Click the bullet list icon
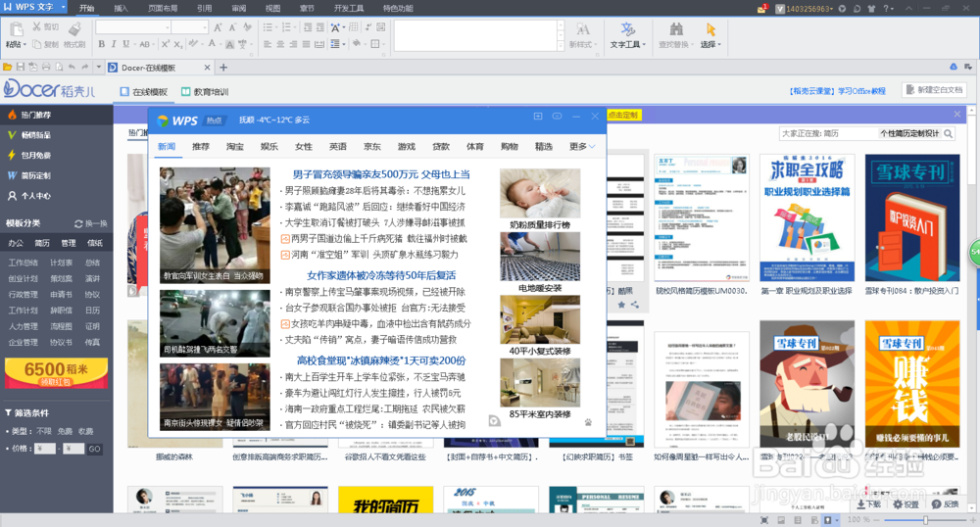 269,27
